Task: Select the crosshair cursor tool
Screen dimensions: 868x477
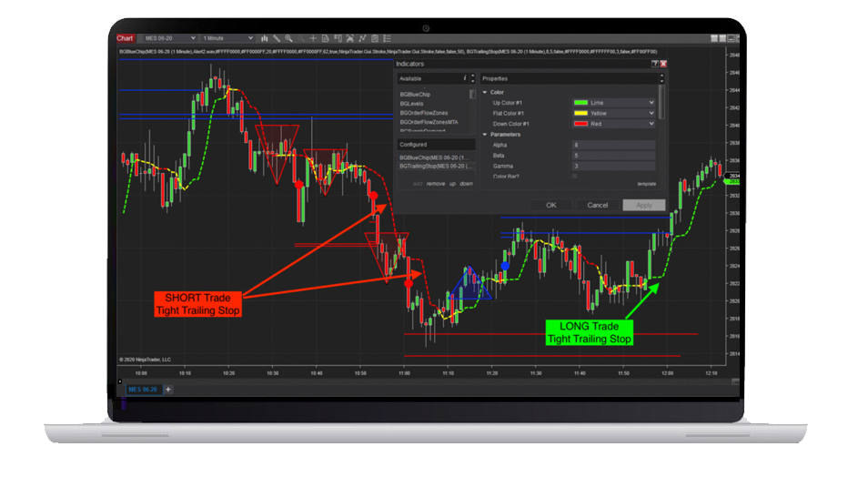Action: (313, 38)
